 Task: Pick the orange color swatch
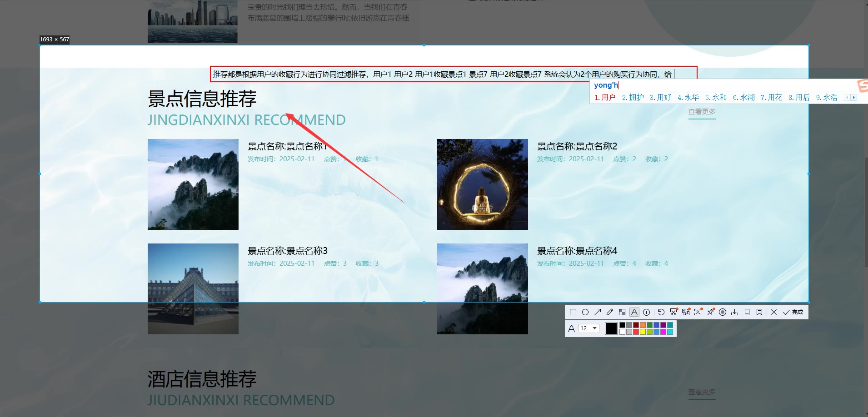643,325
